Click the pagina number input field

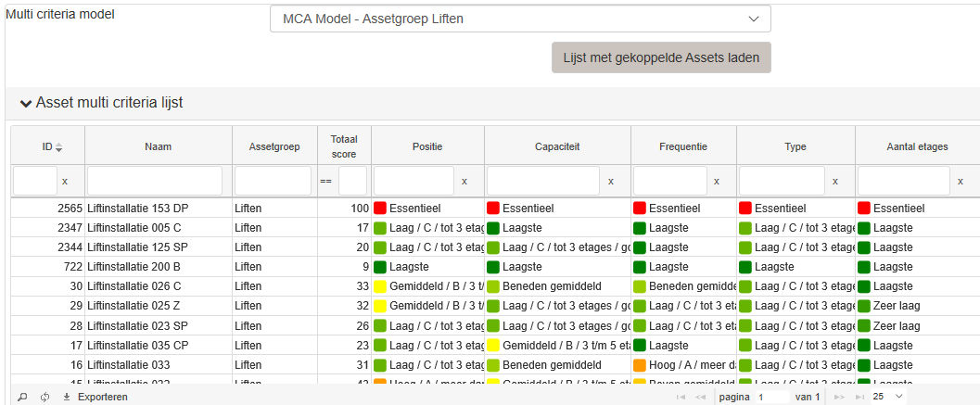[772, 397]
